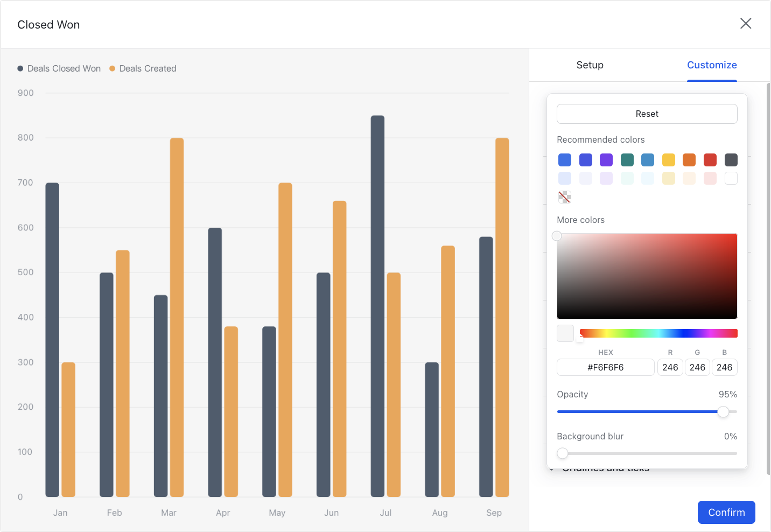
Task: Click the R value input field
Action: click(x=670, y=367)
